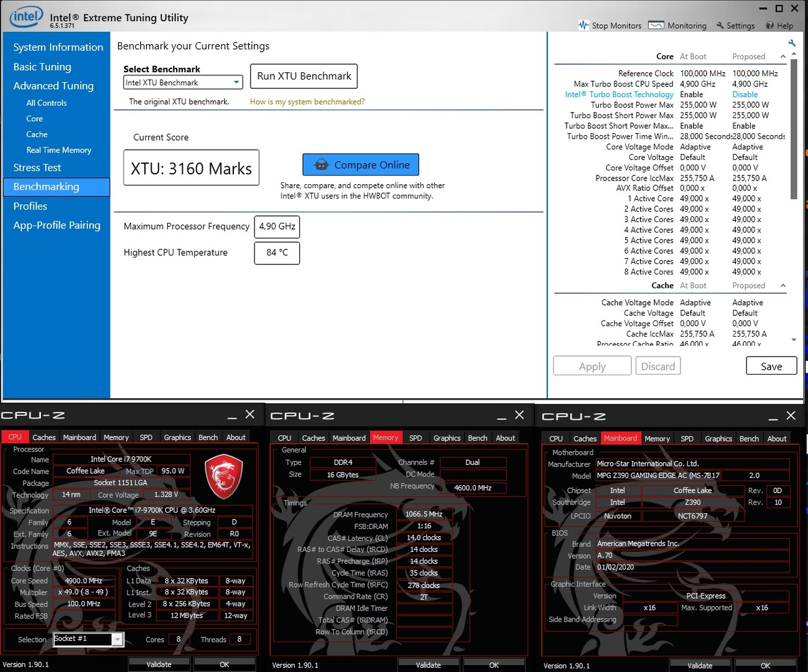The height and width of the screenshot is (672, 808).
Task: Open Advanced Tuning section
Action: pyautogui.click(x=53, y=86)
